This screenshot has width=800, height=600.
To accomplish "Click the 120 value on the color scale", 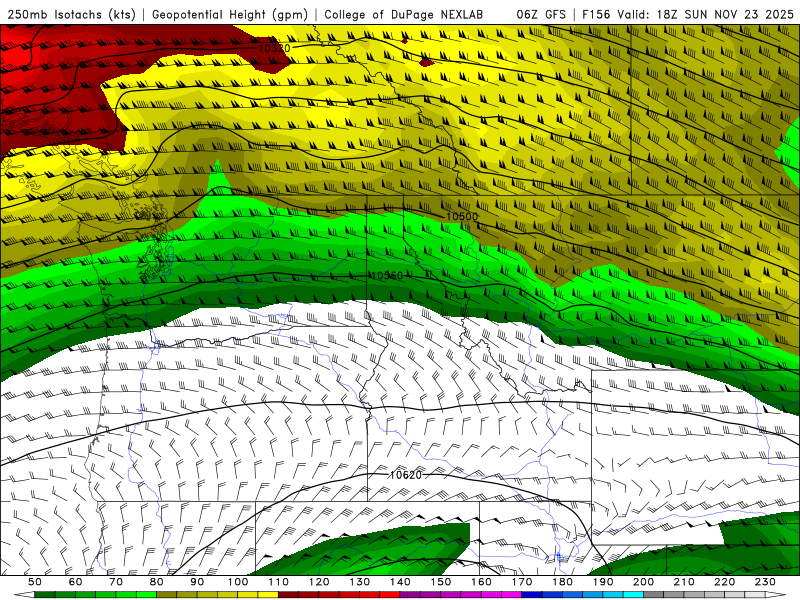I will (x=319, y=582).
